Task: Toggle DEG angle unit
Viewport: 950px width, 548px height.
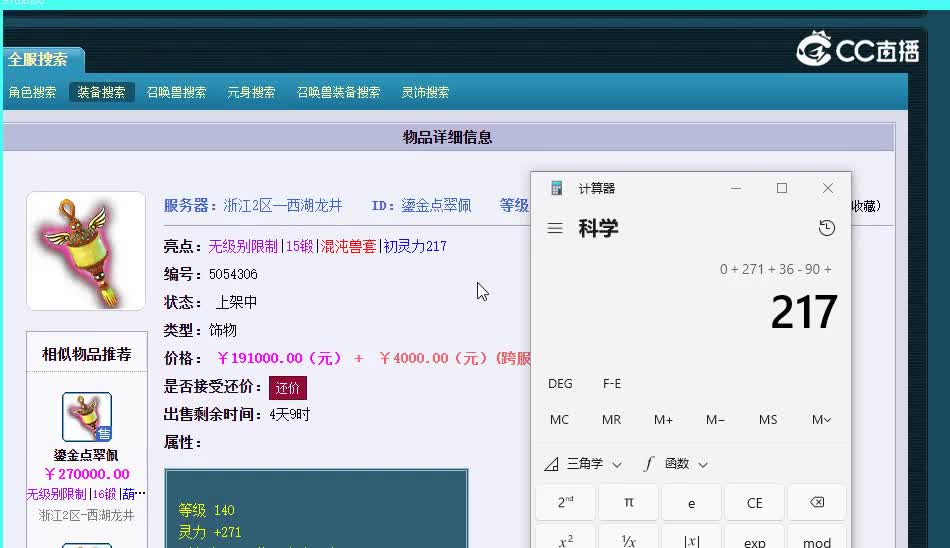Action: [560, 384]
